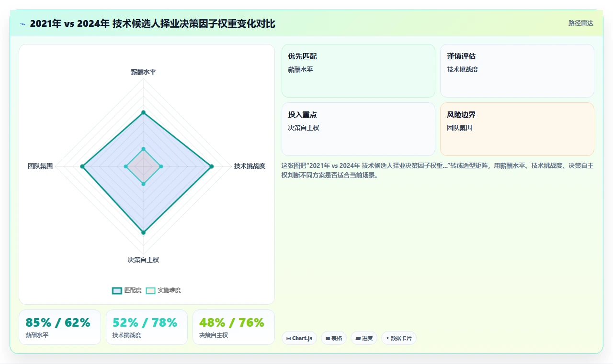613x364 pixels.
Task: Click the lightning icon beside the page title
Action: coord(23,24)
